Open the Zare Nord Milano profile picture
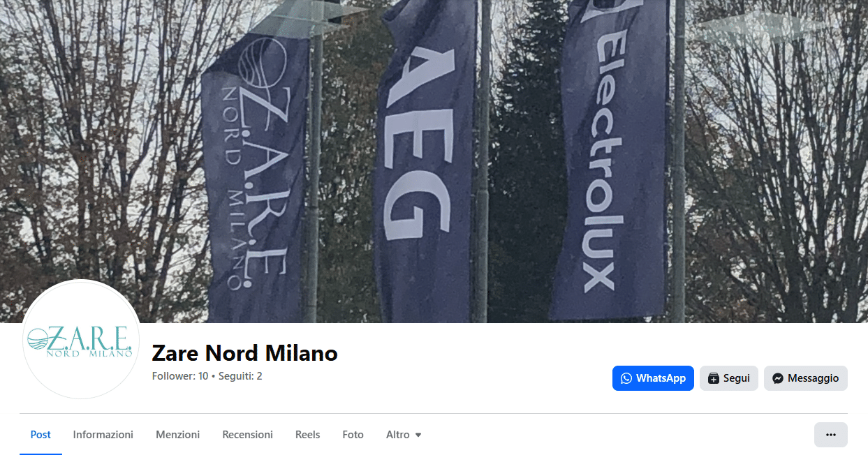 [82, 340]
